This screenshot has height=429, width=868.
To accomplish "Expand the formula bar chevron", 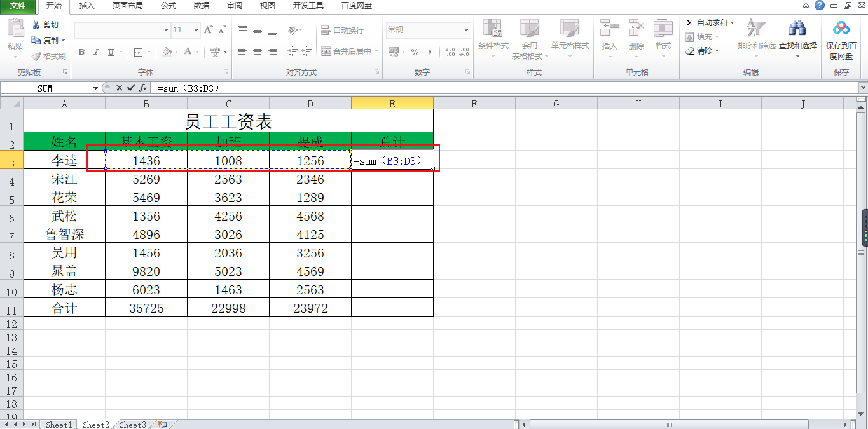I will tap(863, 88).
